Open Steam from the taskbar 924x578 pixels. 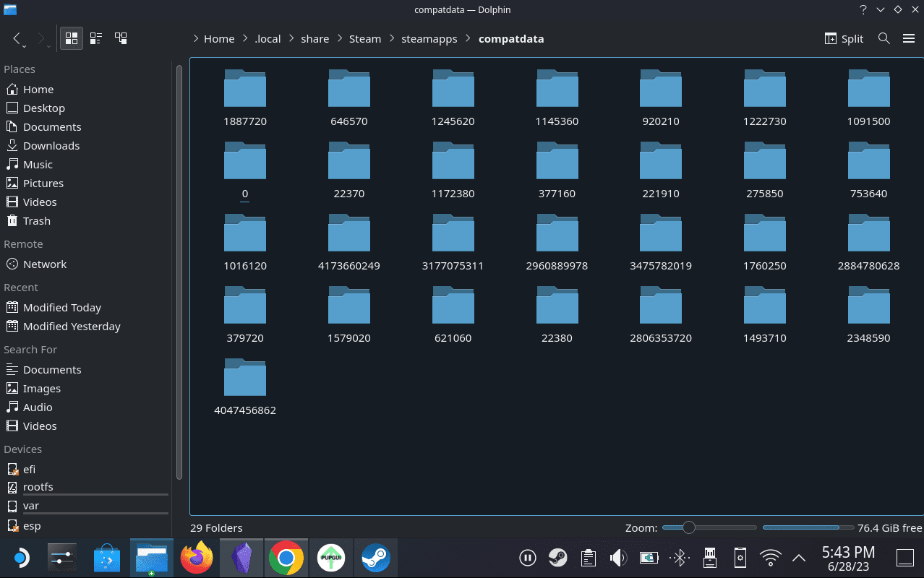tap(375, 558)
